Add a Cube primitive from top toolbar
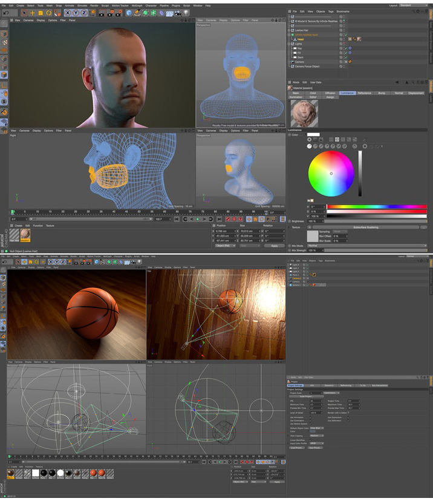 coord(129,12)
